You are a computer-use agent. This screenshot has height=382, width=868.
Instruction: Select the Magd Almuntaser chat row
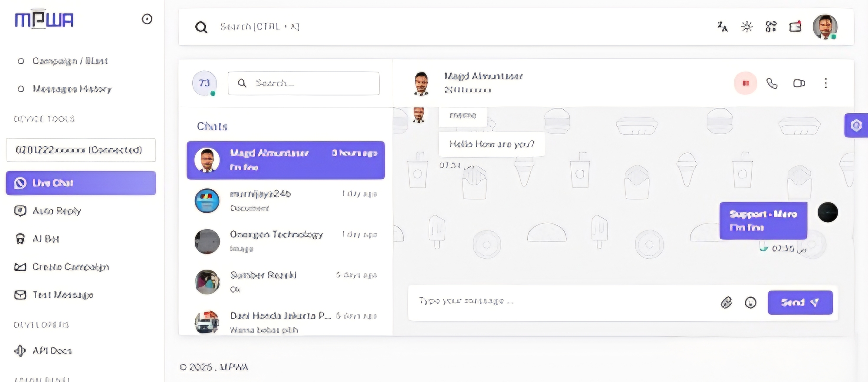pyautogui.click(x=286, y=160)
